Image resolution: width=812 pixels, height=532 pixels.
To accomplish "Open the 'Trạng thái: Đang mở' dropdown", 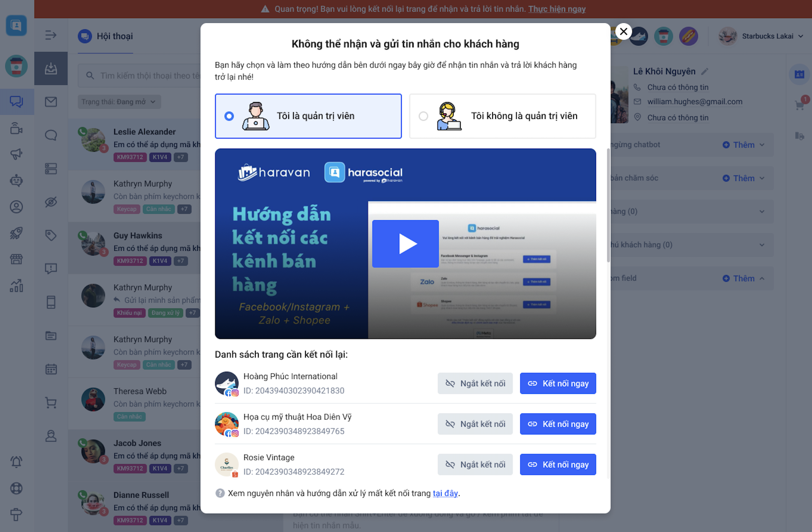I will point(119,102).
